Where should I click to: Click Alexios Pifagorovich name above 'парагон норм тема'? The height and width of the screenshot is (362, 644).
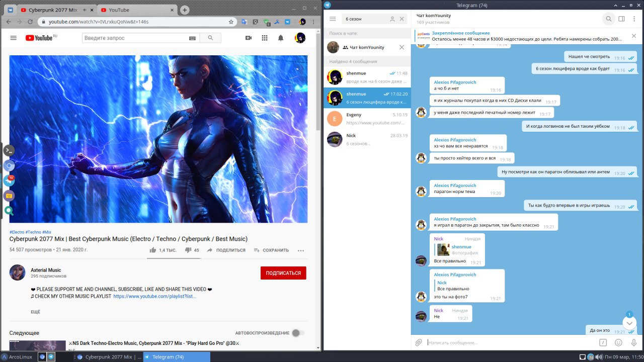tap(455, 186)
